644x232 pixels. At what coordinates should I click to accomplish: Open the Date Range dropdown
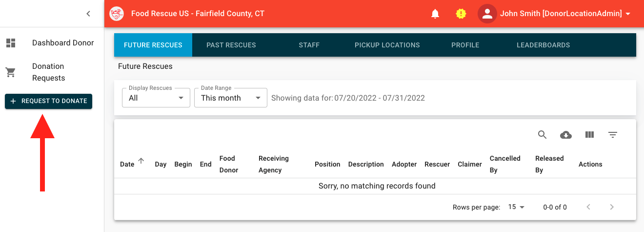click(x=231, y=98)
